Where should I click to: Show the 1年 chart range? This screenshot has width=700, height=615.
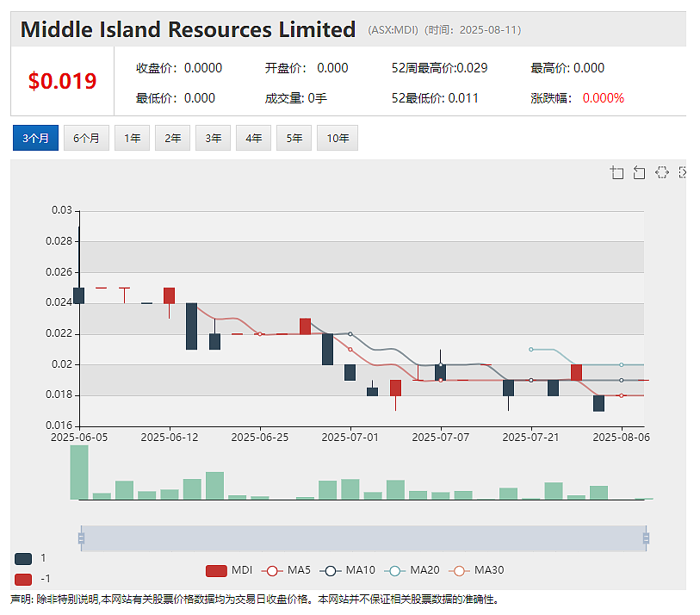[132, 138]
